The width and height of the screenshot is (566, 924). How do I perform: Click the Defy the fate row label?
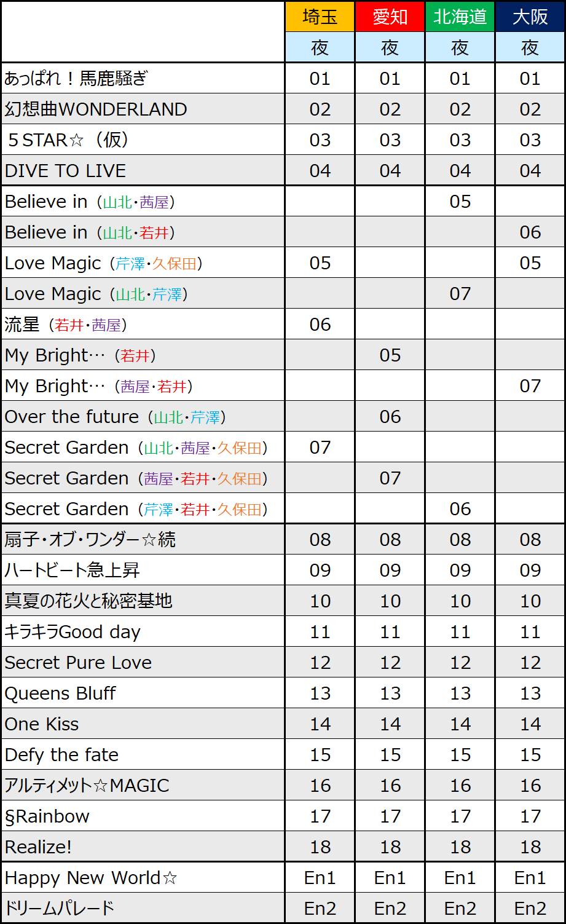pos(61,755)
